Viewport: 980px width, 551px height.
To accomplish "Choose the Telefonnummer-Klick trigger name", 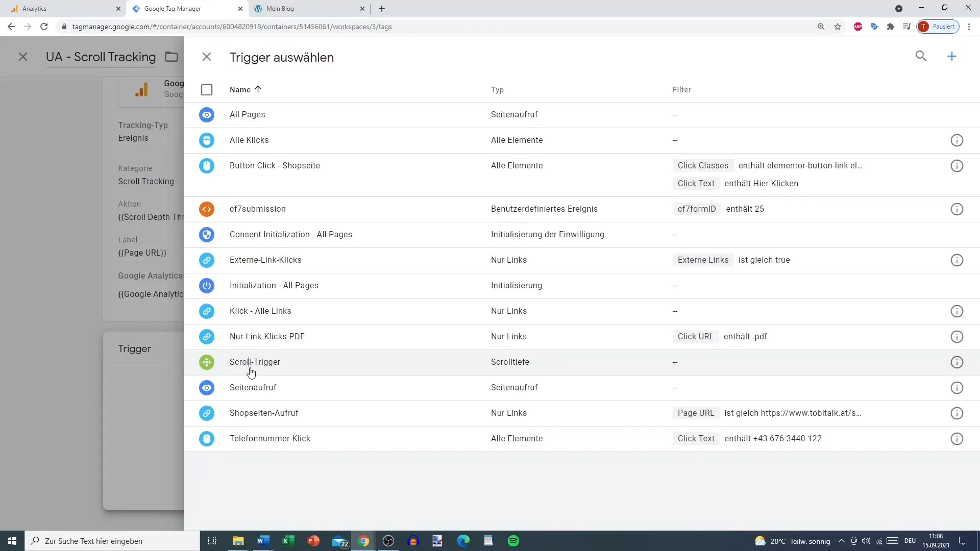I will (x=269, y=438).
